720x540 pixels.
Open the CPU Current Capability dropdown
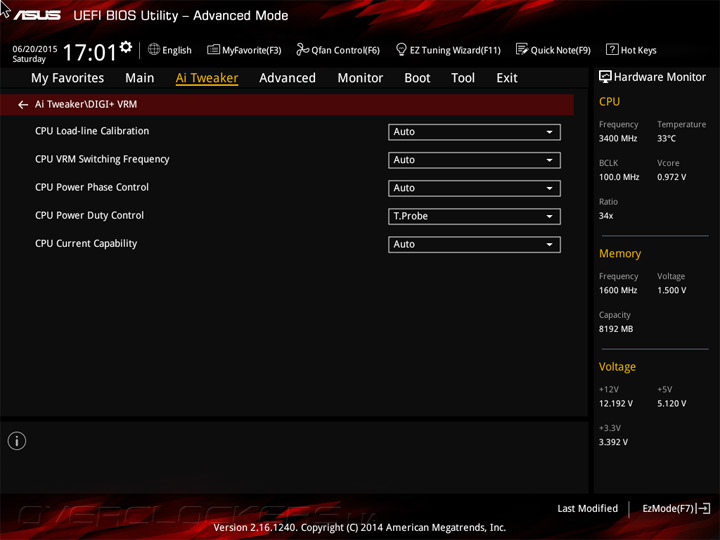(x=474, y=244)
